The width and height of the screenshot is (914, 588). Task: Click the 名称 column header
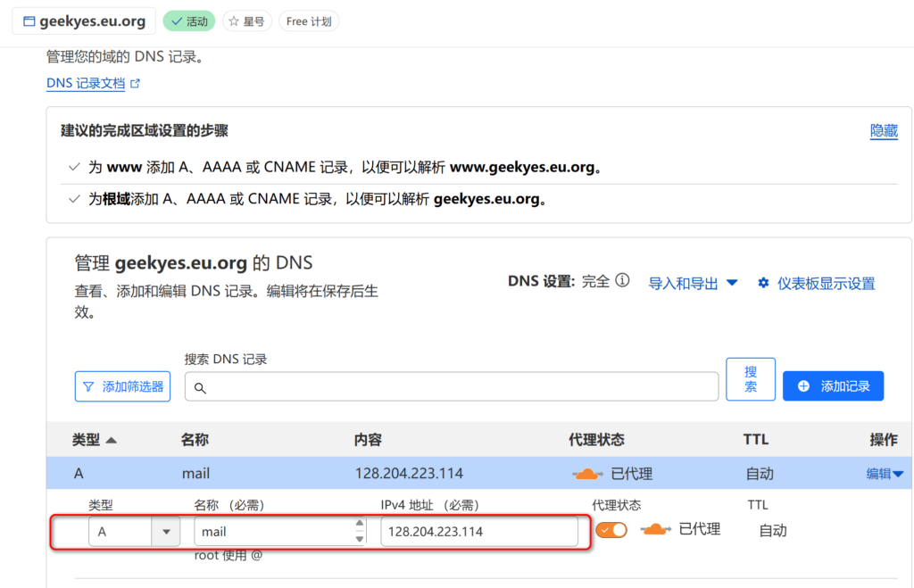coord(195,440)
